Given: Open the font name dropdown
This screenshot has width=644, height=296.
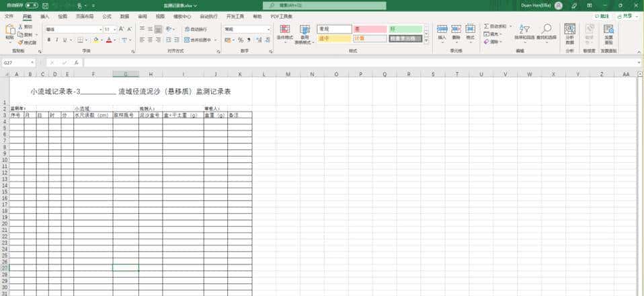Looking at the screenshot, I should pyautogui.click(x=101, y=30).
